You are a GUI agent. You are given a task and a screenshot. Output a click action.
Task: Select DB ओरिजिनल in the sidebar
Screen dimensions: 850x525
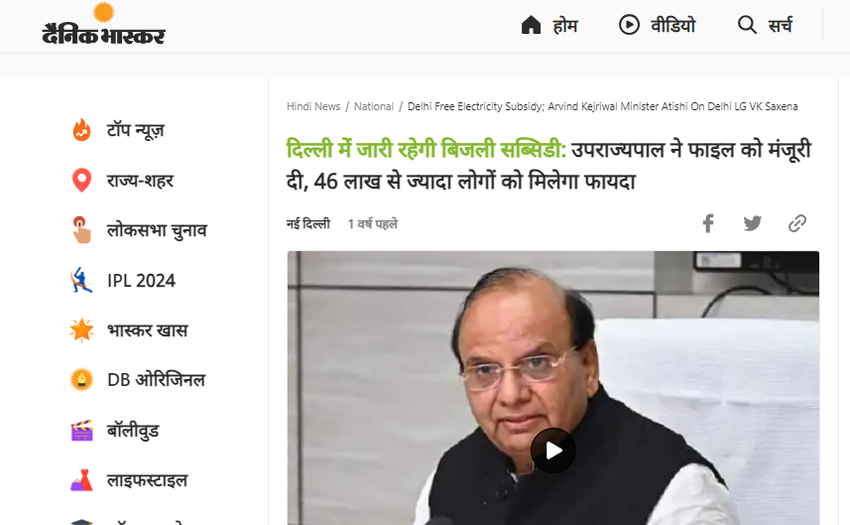coord(156,380)
